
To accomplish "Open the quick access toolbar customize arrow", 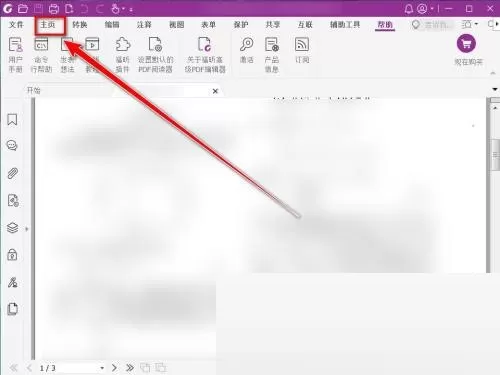I will click(x=131, y=10).
